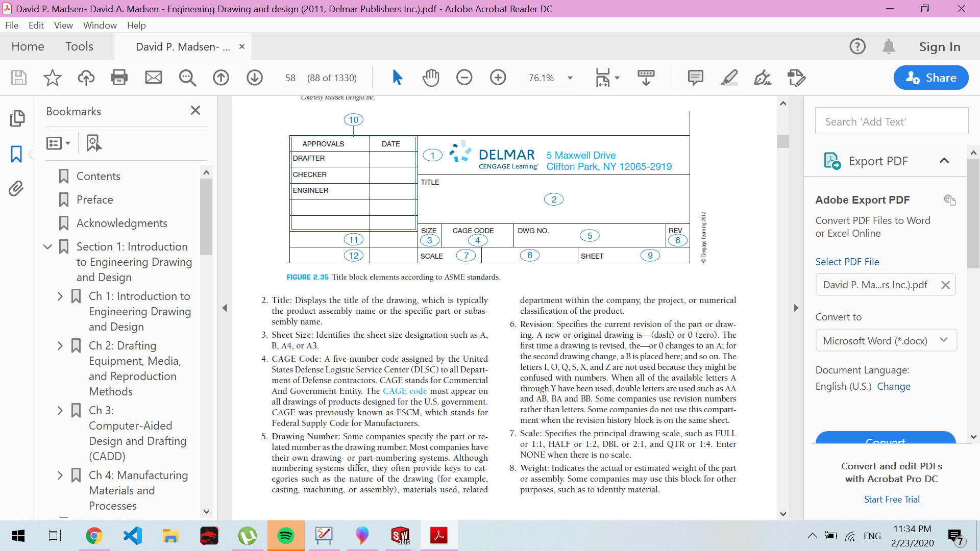This screenshot has height=551, width=980.
Task: Click the Print file icon
Action: (x=119, y=78)
